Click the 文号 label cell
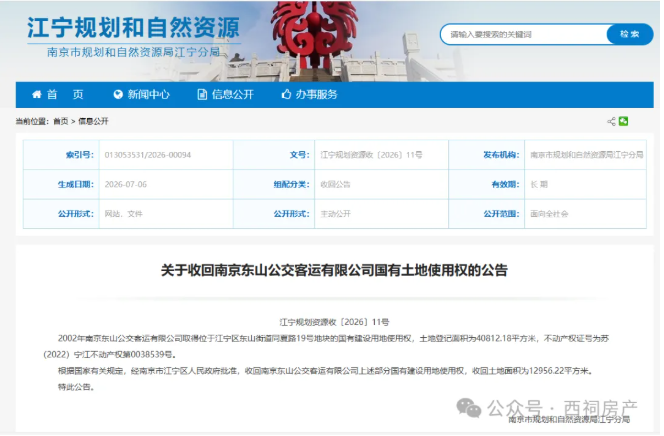The height and width of the screenshot is (436, 664). pyautogui.click(x=274, y=155)
